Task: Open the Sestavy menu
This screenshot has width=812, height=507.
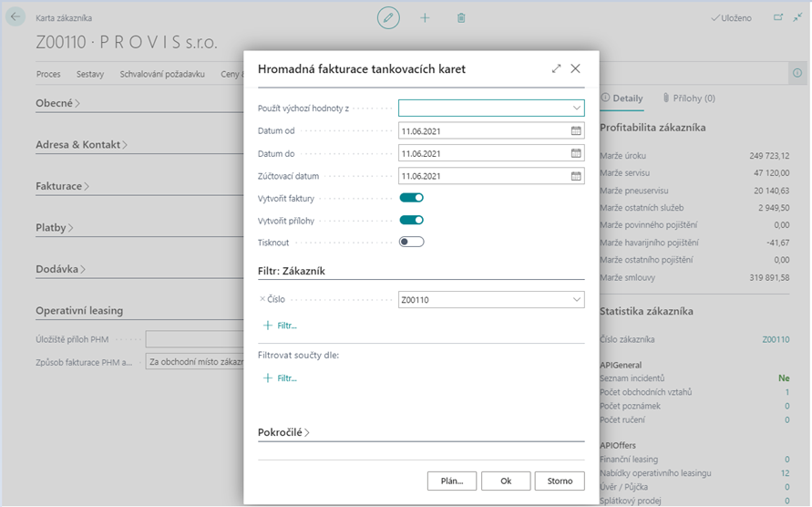Action: [x=90, y=74]
